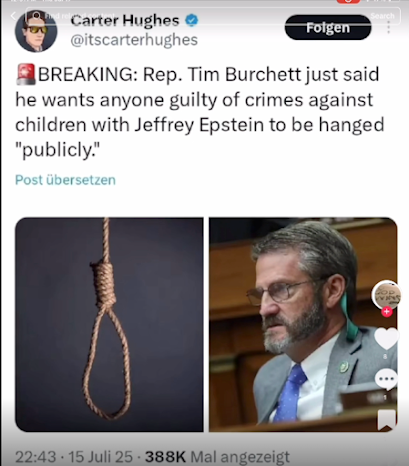Click the '388K Mal angezeigt' view count
409x466 pixels.
pyautogui.click(x=217, y=457)
